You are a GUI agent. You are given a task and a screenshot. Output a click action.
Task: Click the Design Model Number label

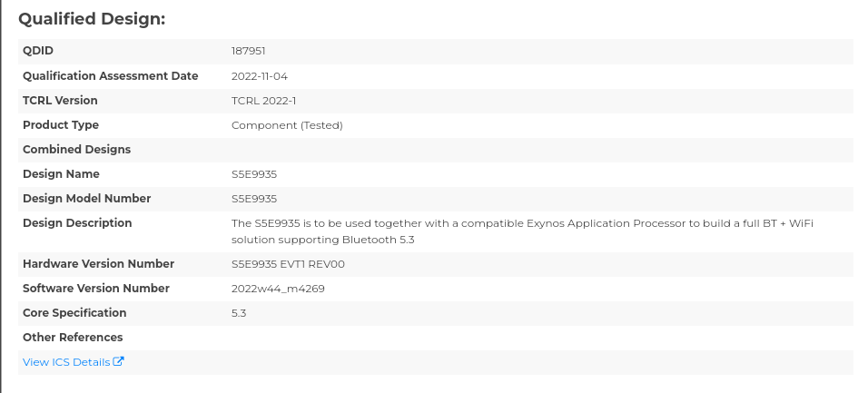pyautogui.click(x=86, y=198)
